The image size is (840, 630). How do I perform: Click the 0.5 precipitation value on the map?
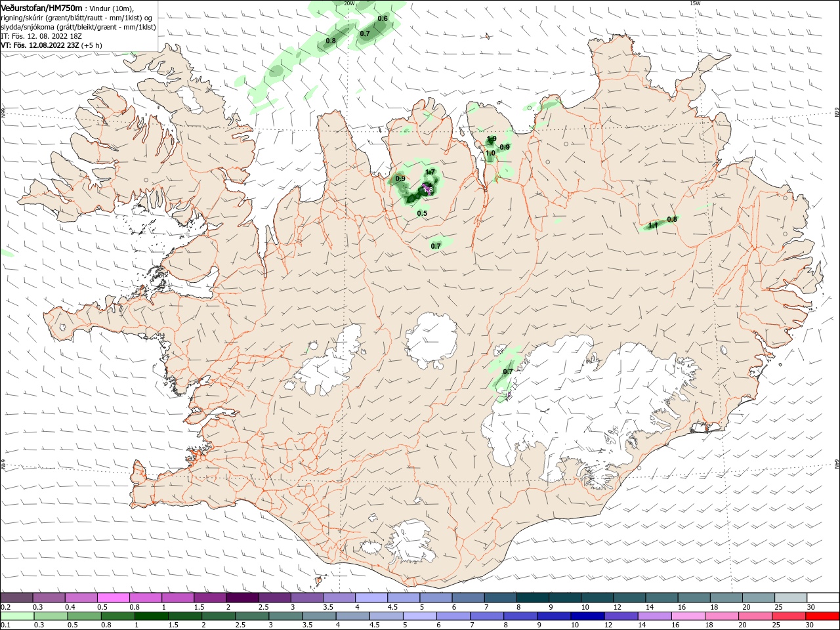(x=422, y=213)
